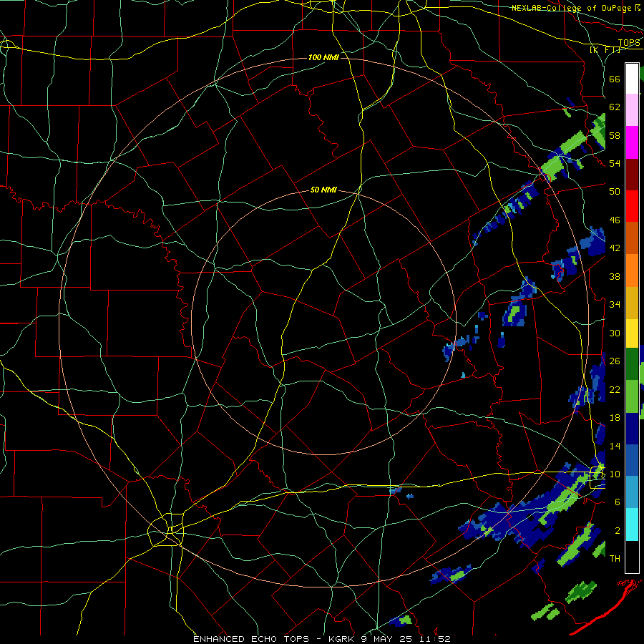Viewport: 644px width, 644px height.
Task: Click the 14 value on the scale
Action: click(x=615, y=446)
